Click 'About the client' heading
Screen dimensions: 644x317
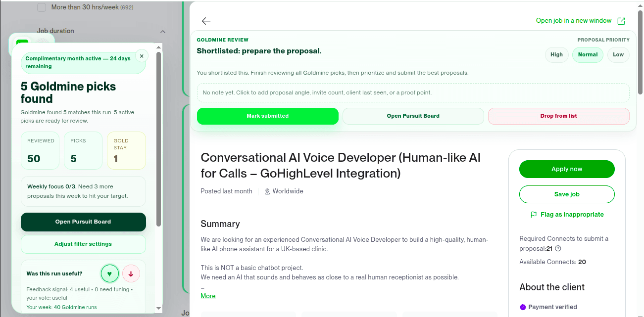(x=552, y=287)
